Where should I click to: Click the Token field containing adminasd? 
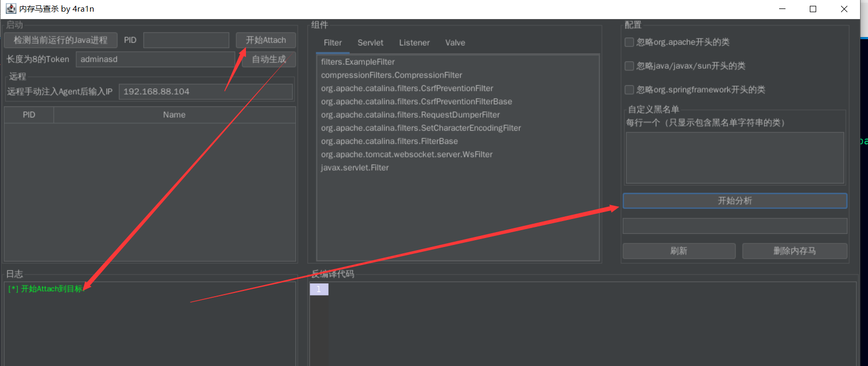coord(155,59)
